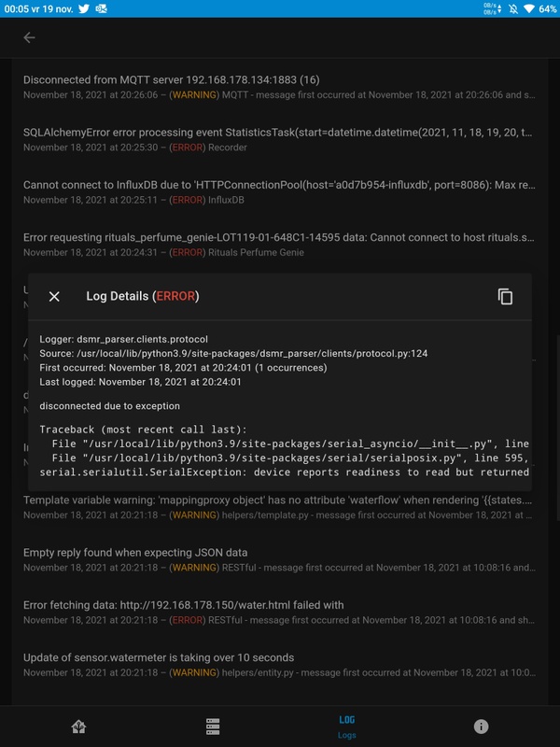Select the Source protocol.py:124 line
560x747 pixels.
[x=233, y=354]
